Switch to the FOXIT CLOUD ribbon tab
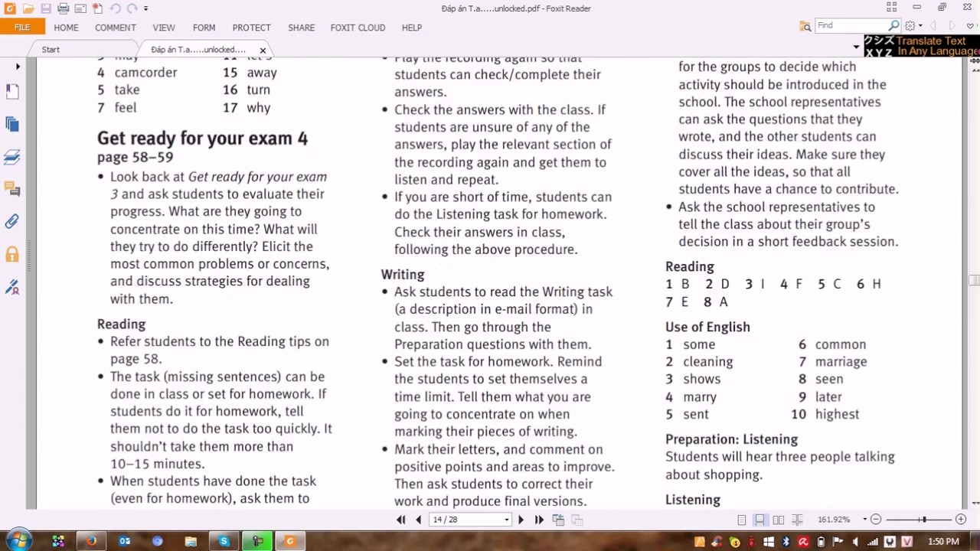980x551 pixels. 358,28
